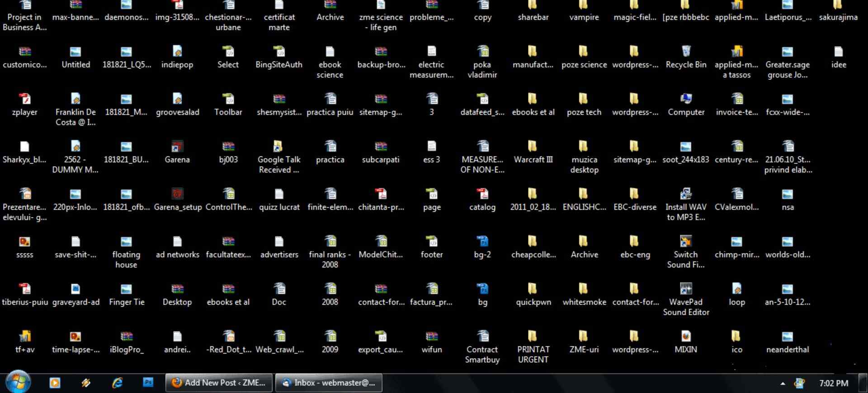
Task: Select the muzica desktop folder
Action: [584, 156]
